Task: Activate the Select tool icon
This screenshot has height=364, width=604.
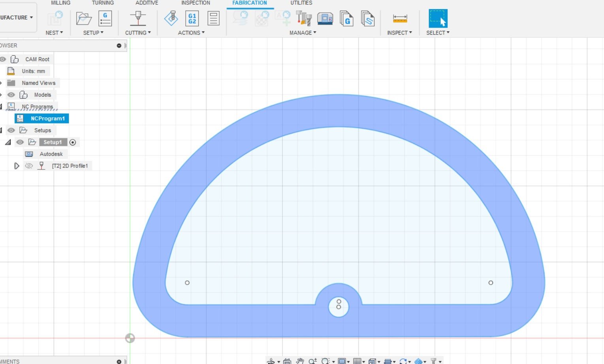Action: (438, 19)
